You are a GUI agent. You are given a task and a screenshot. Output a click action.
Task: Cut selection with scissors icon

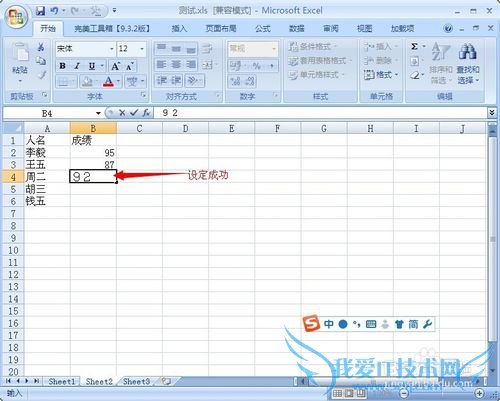click(41, 47)
